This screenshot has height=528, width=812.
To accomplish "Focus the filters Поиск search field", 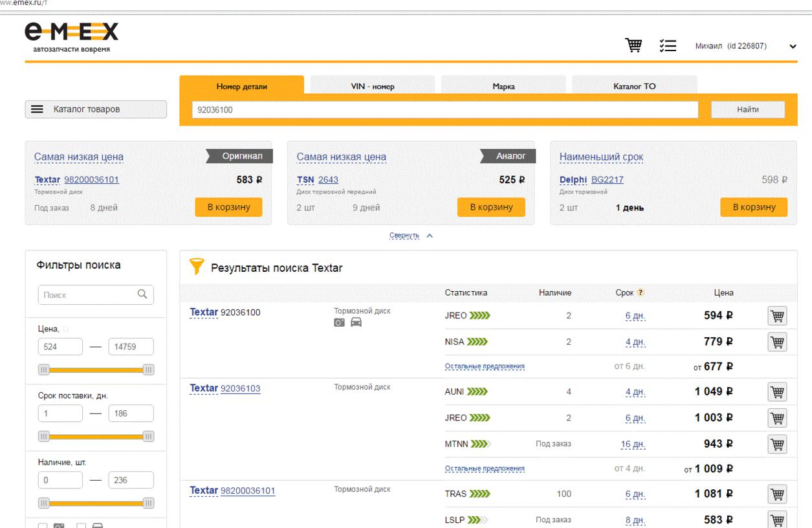I will pos(96,294).
